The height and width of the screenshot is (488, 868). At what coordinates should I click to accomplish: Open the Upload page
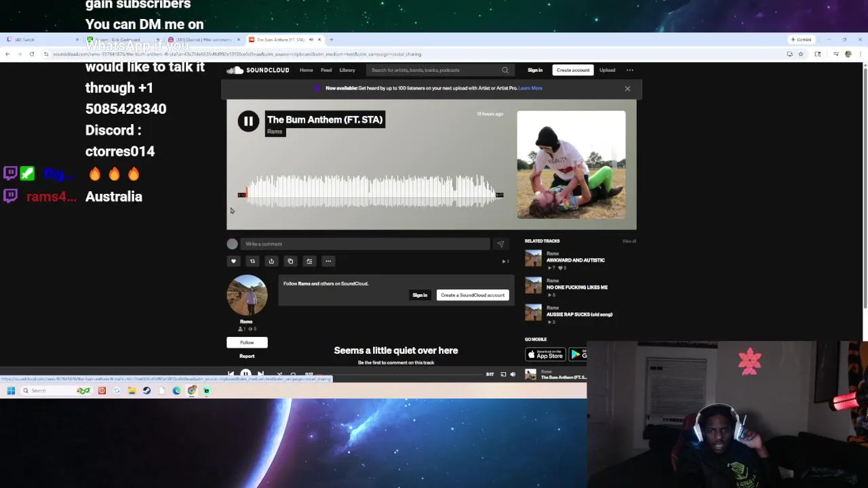[607, 70]
